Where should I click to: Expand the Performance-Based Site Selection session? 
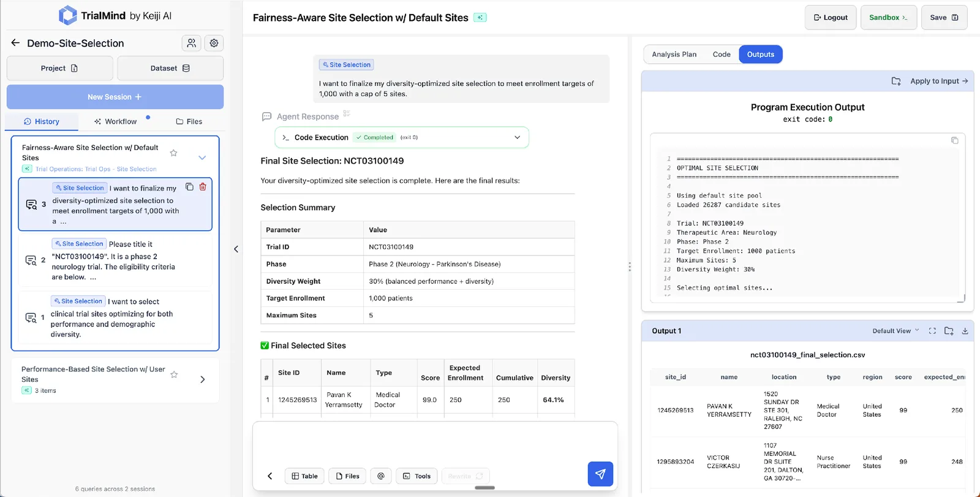point(203,379)
